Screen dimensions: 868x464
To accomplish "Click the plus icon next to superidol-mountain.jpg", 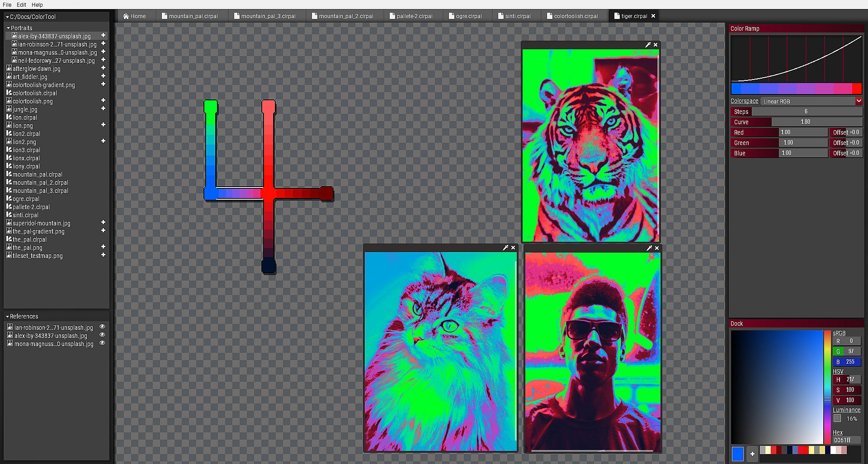I will click(103, 222).
